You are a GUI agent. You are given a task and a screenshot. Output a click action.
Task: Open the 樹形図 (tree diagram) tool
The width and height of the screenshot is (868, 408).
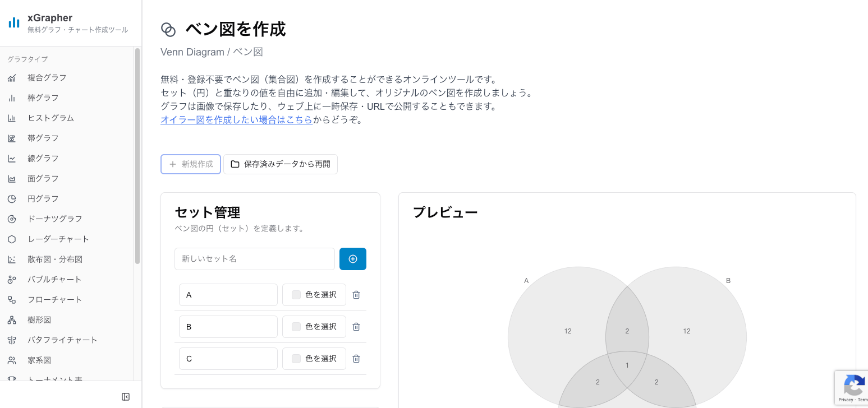coord(39,319)
